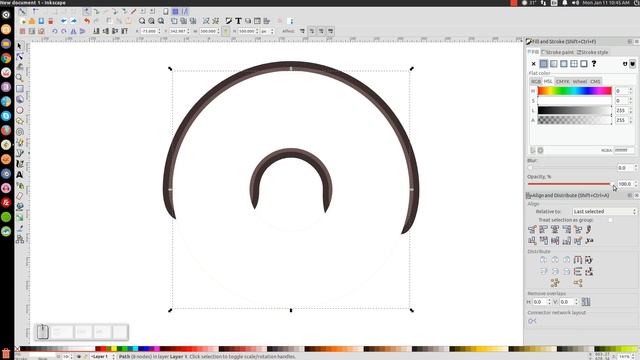Click Rotate 90 counter-clockwise icon

pyautogui.click(x=55, y=31)
